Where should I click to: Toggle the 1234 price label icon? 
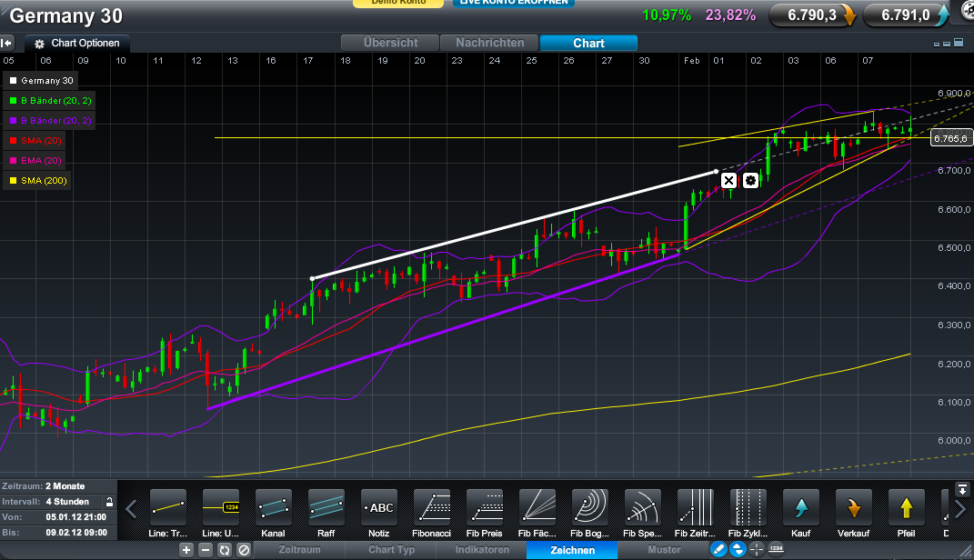tap(776, 549)
